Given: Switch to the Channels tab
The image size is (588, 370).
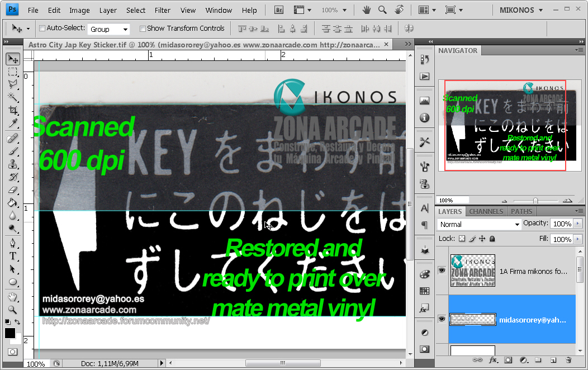Looking at the screenshot, I should tap(486, 211).
